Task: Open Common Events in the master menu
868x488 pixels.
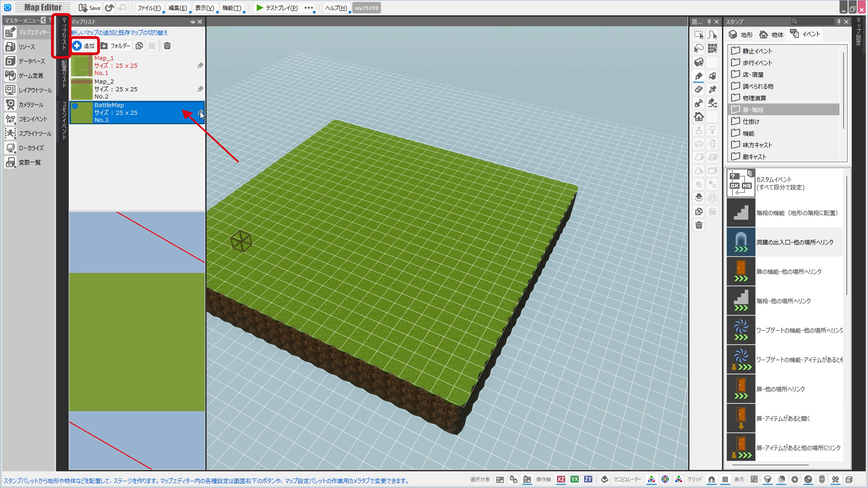Action: tap(27, 119)
